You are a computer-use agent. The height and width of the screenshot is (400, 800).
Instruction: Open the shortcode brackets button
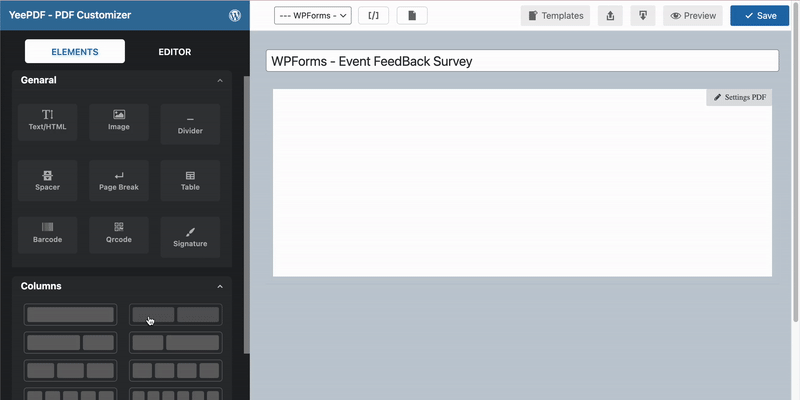click(373, 15)
